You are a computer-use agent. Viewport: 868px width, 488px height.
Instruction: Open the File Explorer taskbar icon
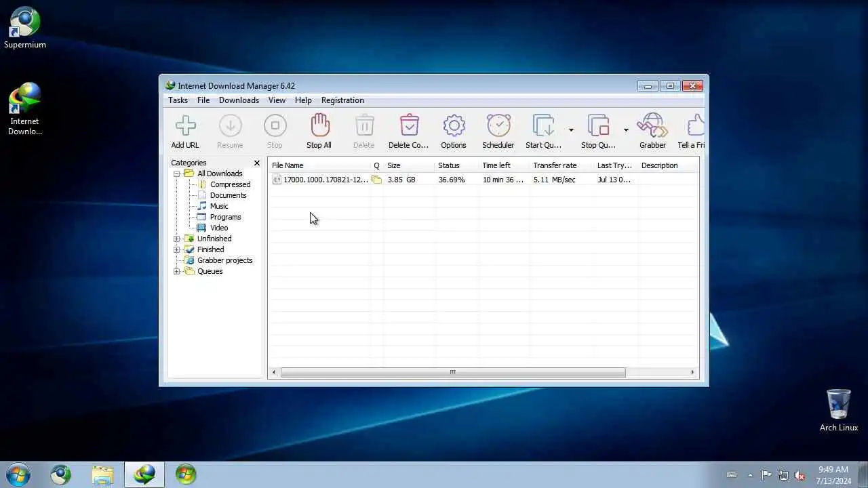point(102,474)
